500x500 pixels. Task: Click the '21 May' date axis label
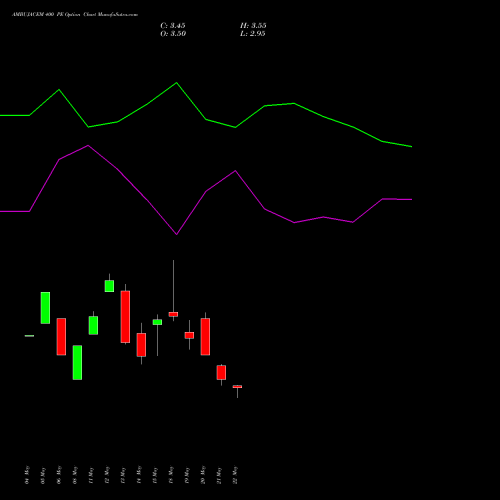coord(219,475)
